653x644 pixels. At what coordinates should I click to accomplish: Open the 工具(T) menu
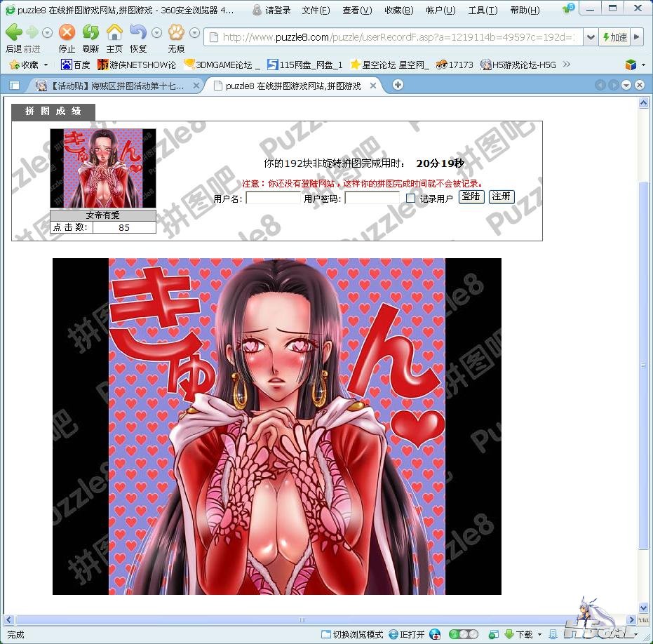click(x=483, y=10)
